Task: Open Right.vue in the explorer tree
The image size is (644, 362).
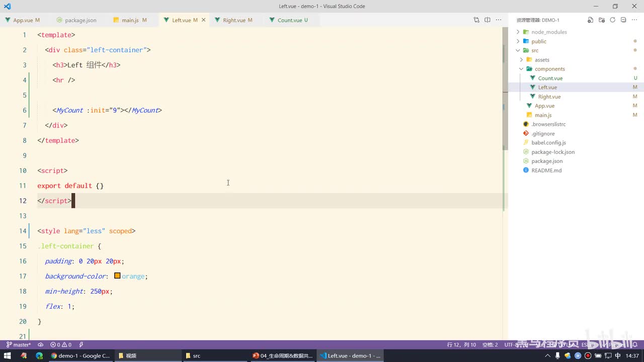Action: point(549,97)
